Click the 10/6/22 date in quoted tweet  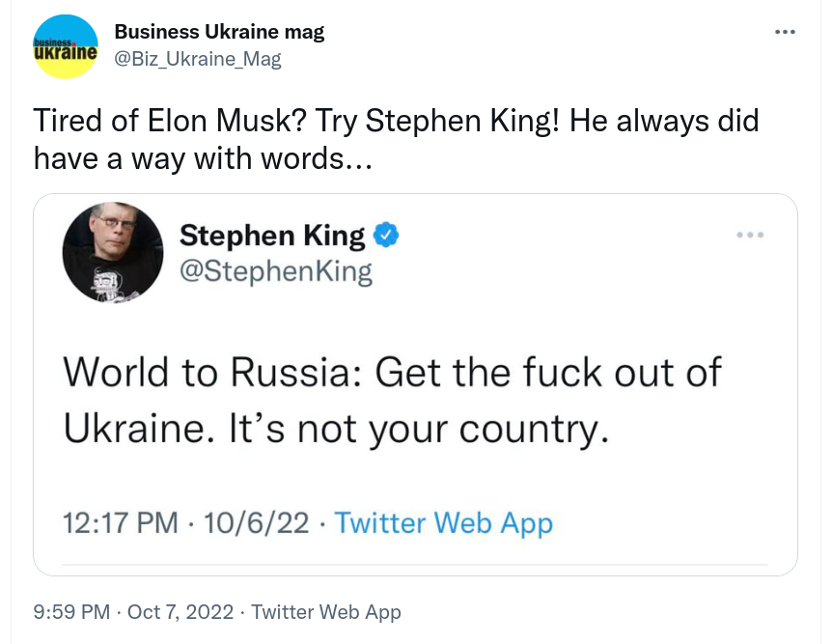[x=257, y=523]
